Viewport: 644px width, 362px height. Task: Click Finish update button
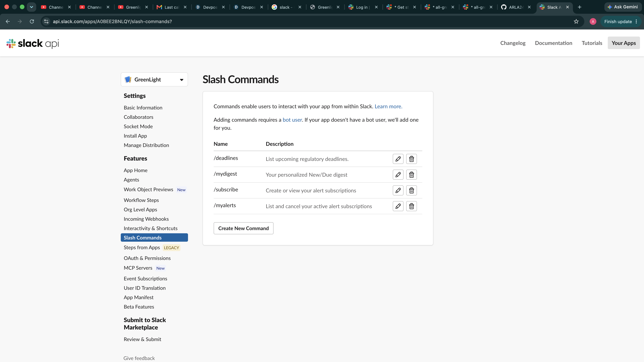tap(621, 21)
